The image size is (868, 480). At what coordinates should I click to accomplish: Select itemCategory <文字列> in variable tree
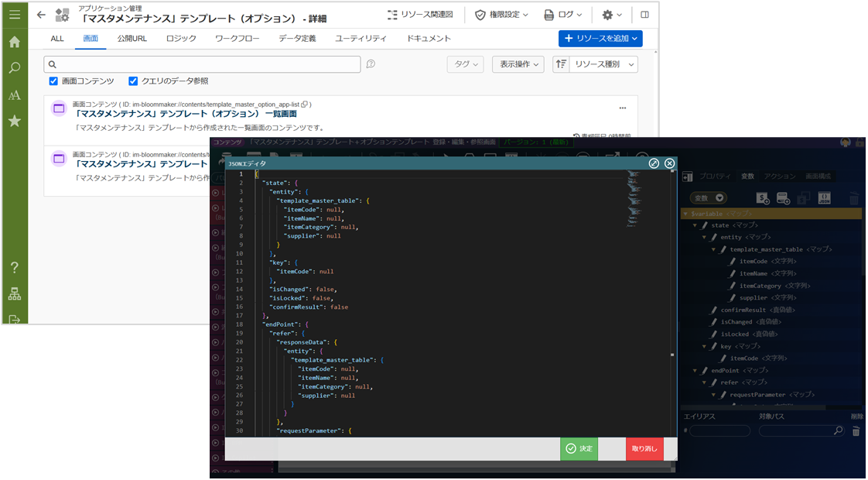point(774,286)
